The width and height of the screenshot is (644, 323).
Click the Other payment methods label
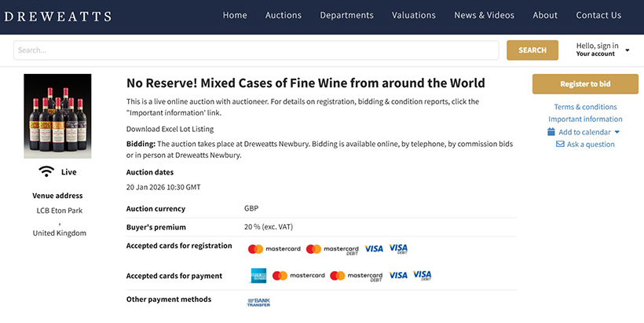tap(169, 299)
